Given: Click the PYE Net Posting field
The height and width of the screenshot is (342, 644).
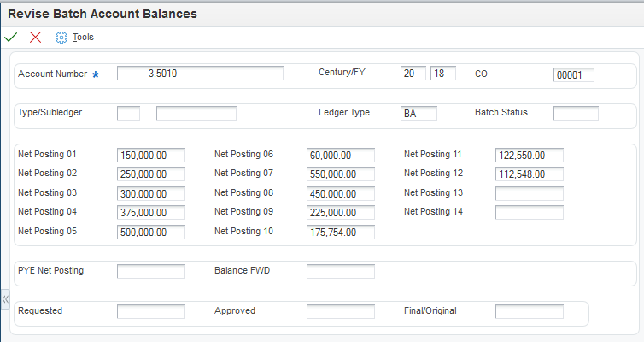Looking at the screenshot, I should tap(151, 271).
